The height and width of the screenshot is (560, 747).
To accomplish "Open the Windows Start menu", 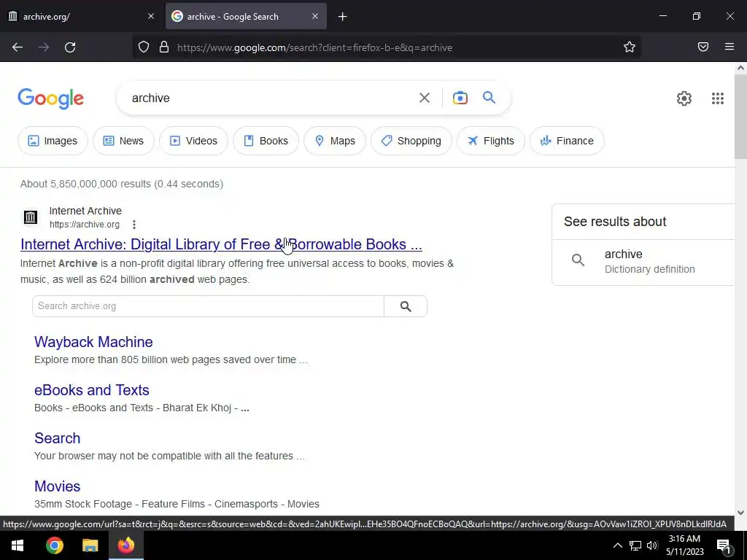I will point(18,545).
